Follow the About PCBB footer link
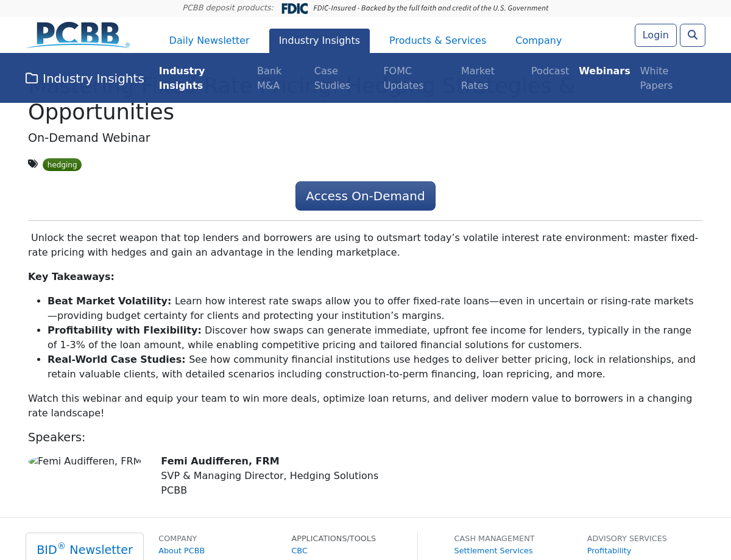731x560 pixels. click(182, 551)
